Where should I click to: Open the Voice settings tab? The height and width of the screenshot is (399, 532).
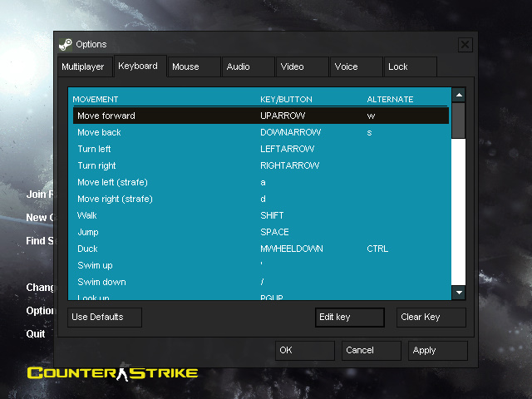point(355,66)
